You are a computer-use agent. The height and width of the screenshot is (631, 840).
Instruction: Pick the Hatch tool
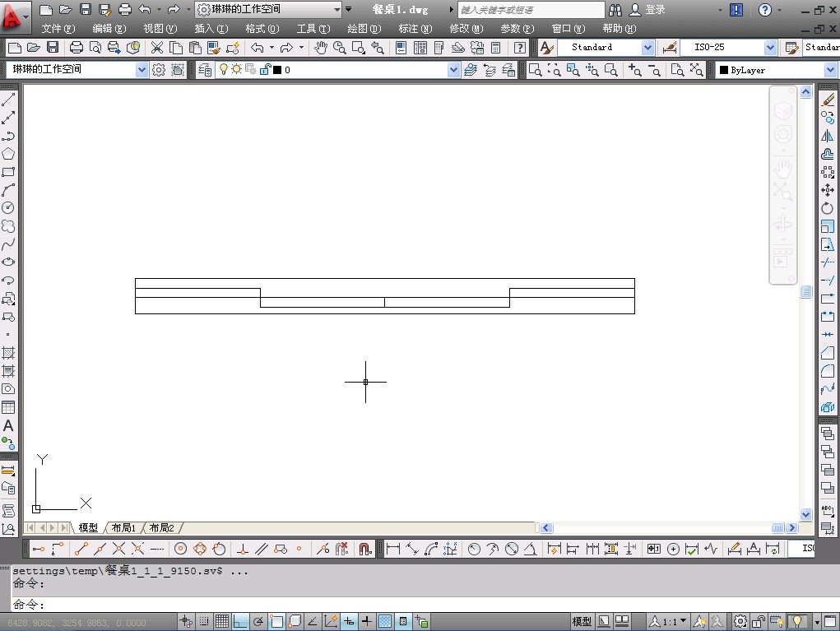click(x=8, y=353)
